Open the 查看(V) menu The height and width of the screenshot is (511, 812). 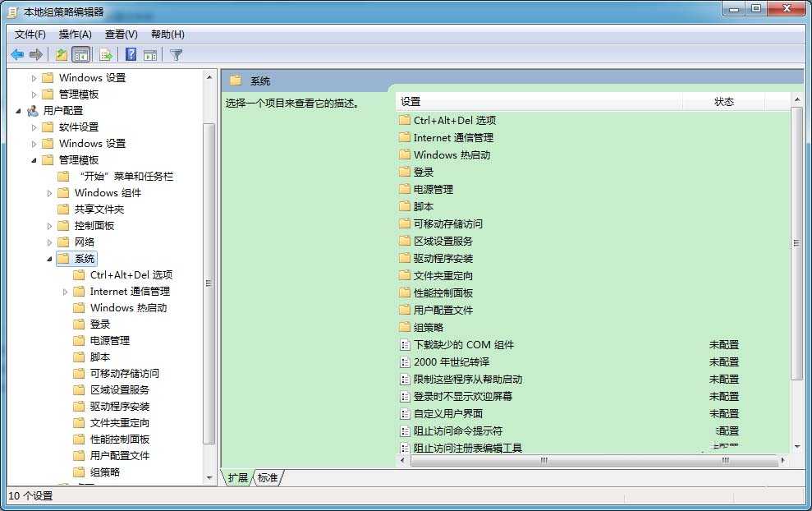[x=119, y=34]
